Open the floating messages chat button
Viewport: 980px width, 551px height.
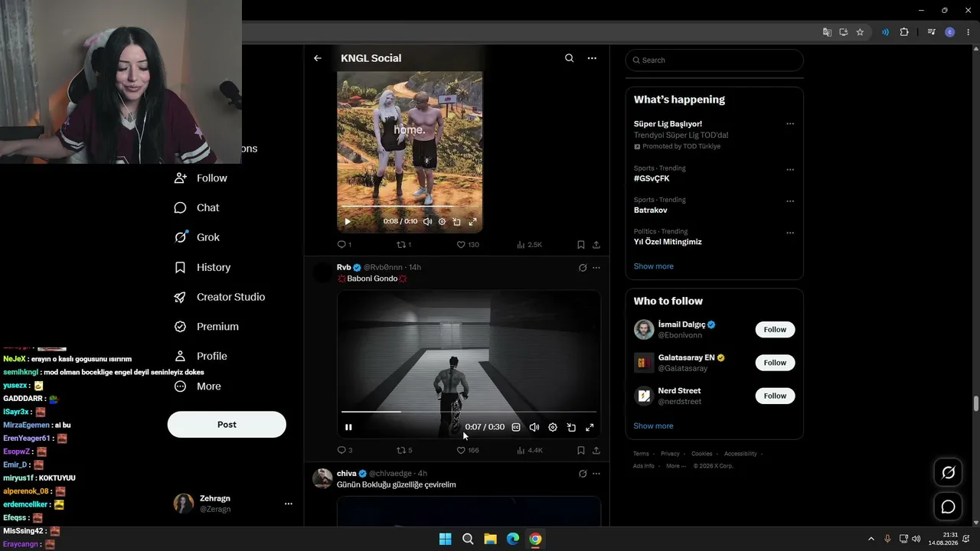[948, 507]
